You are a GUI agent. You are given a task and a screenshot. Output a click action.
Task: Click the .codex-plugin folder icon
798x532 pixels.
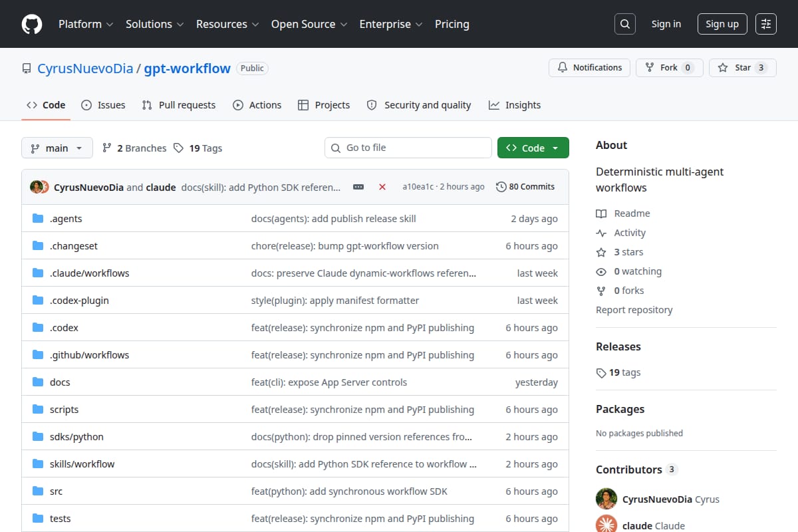pyautogui.click(x=38, y=301)
